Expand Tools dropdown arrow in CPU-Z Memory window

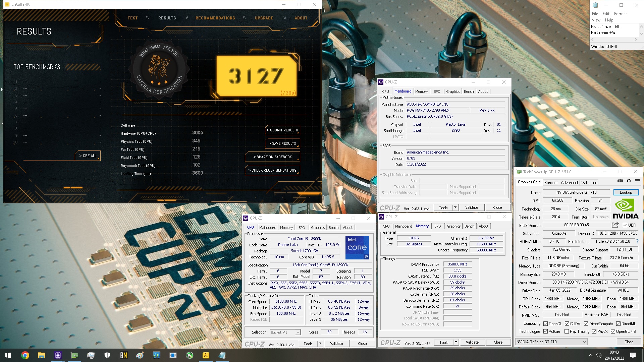point(456,342)
